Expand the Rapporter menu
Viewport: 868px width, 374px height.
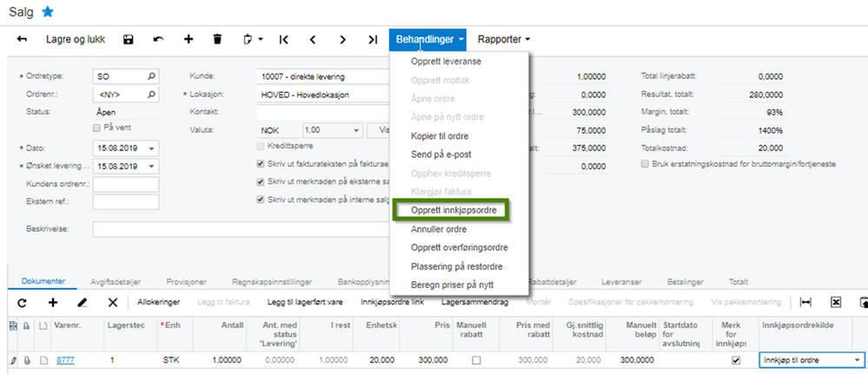click(x=504, y=40)
